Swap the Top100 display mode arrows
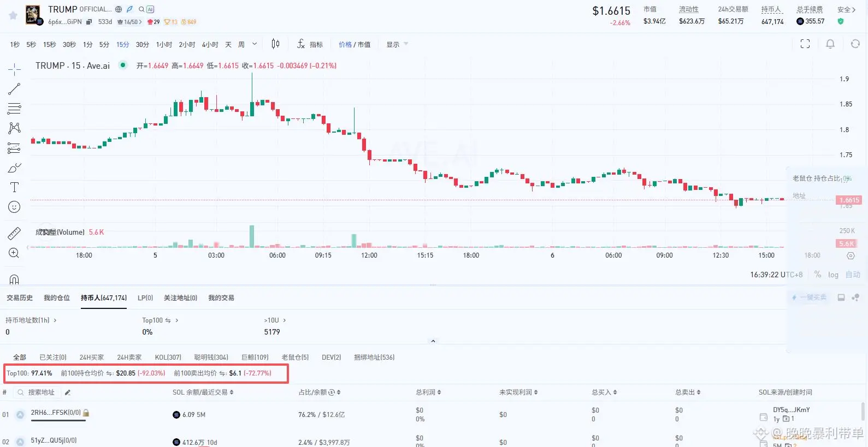The image size is (868, 447). [168, 320]
